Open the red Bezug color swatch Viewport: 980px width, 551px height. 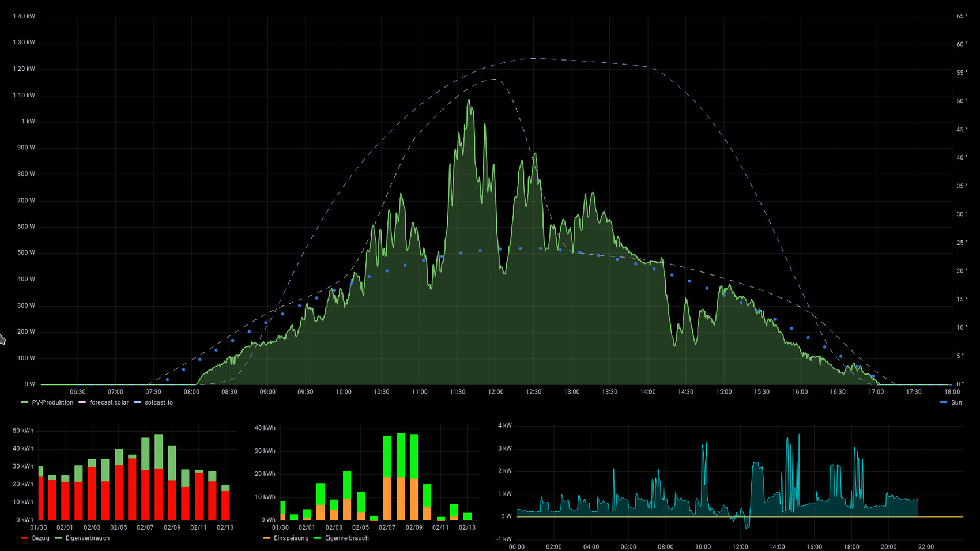point(24,538)
